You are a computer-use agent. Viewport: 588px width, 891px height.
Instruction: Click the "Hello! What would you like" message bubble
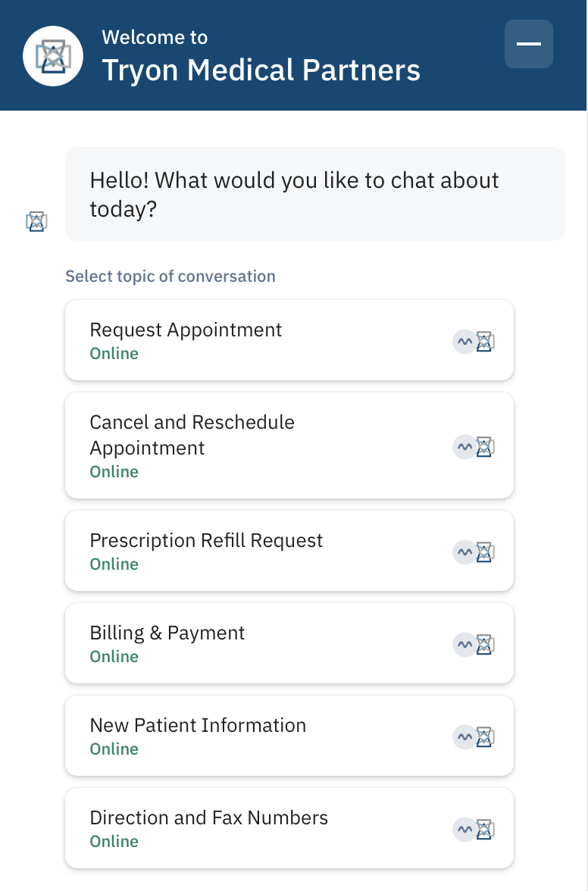point(314,194)
